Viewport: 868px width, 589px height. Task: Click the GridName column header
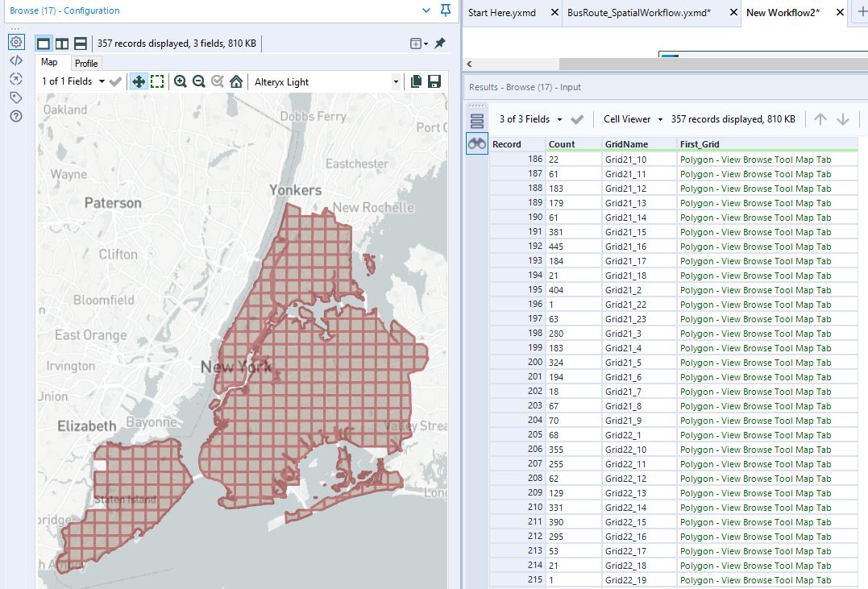[x=639, y=144]
